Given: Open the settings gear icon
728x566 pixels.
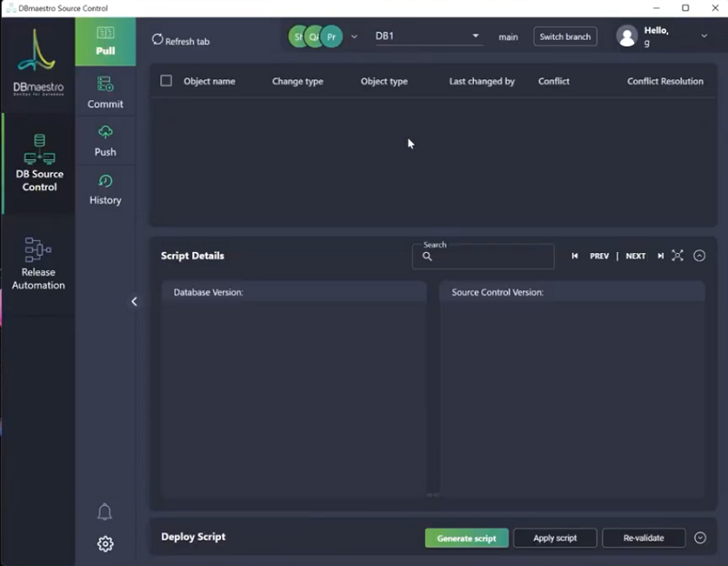Looking at the screenshot, I should tap(105, 544).
